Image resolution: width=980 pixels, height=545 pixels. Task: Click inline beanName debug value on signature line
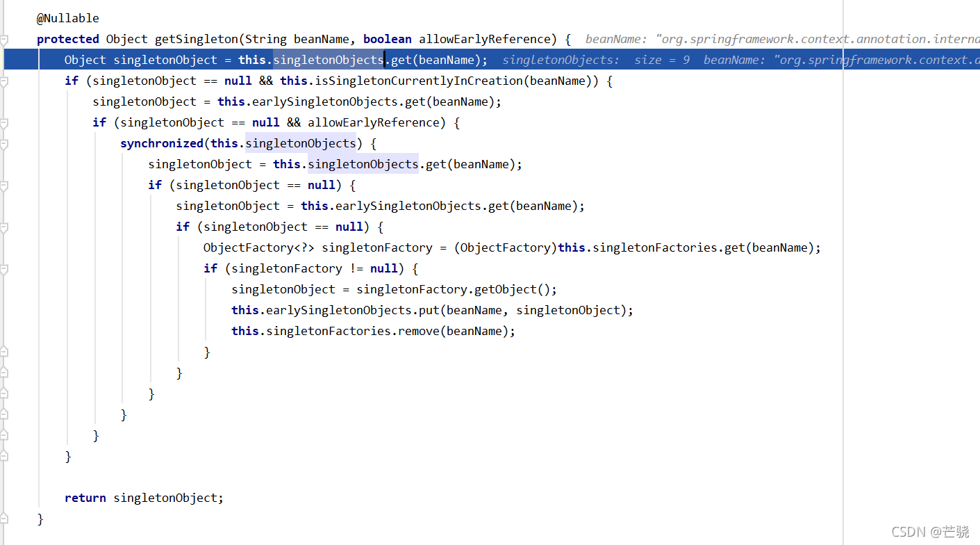coord(783,39)
